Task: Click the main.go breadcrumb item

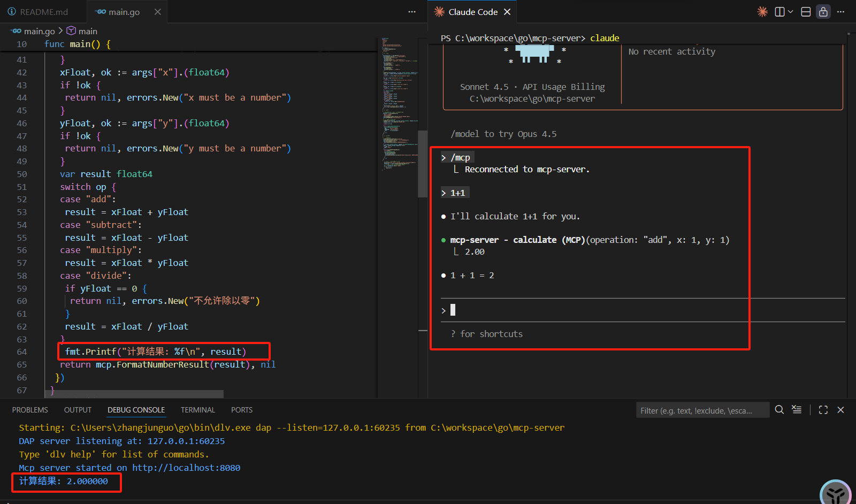Action: point(34,31)
